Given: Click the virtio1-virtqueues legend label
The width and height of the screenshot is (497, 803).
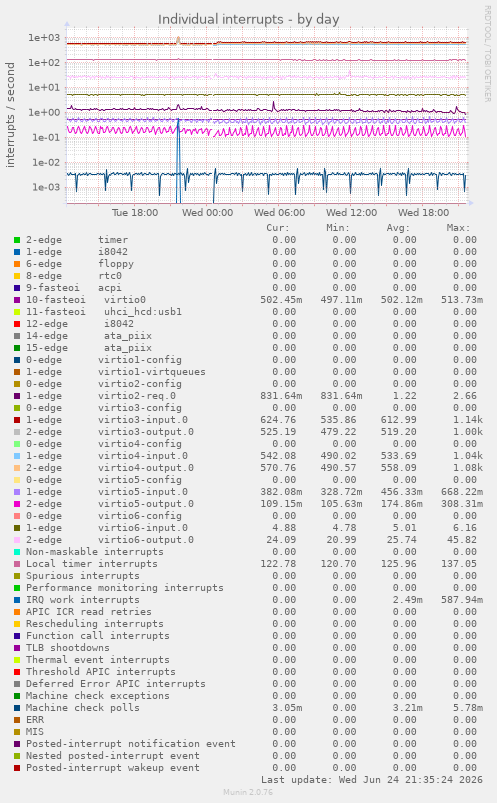Looking at the screenshot, I should click(152, 372).
